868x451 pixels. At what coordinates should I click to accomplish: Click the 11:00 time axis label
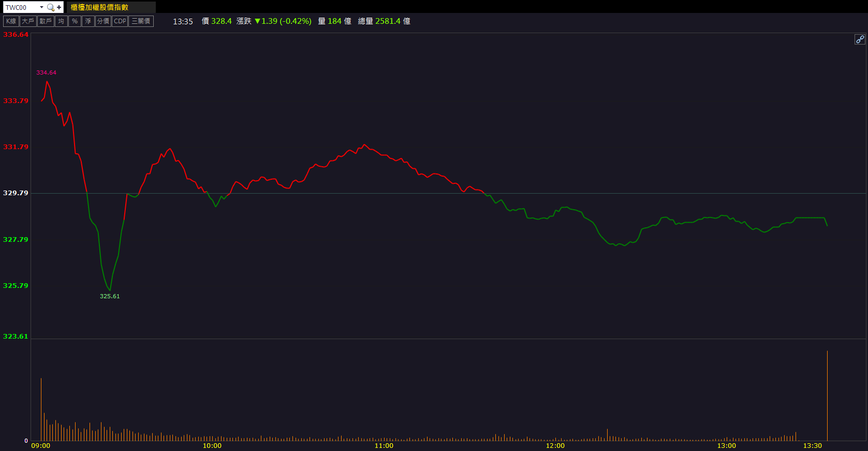[384, 445]
